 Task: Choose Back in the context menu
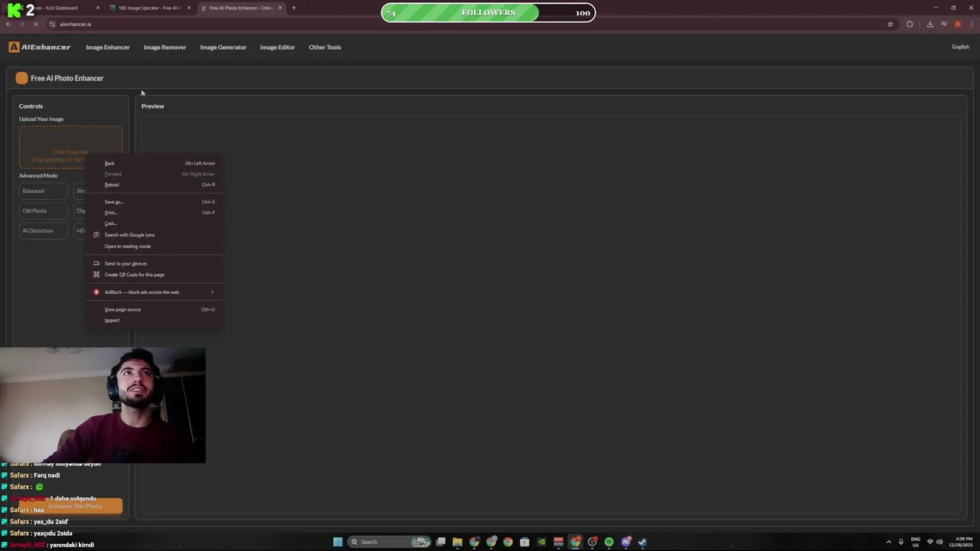tap(153, 163)
